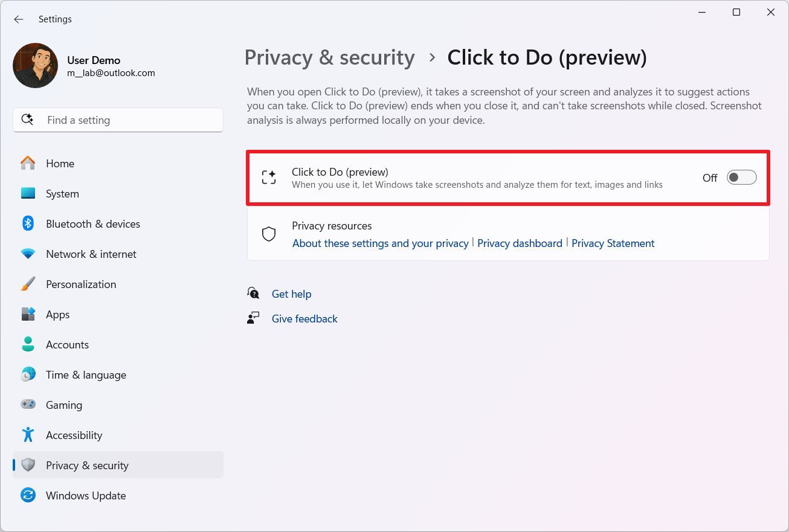This screenshot has height=532, width=789.
Task: Click the Click to Do screenshot icon
Action: pyautogui.click(x=268, y=177)
